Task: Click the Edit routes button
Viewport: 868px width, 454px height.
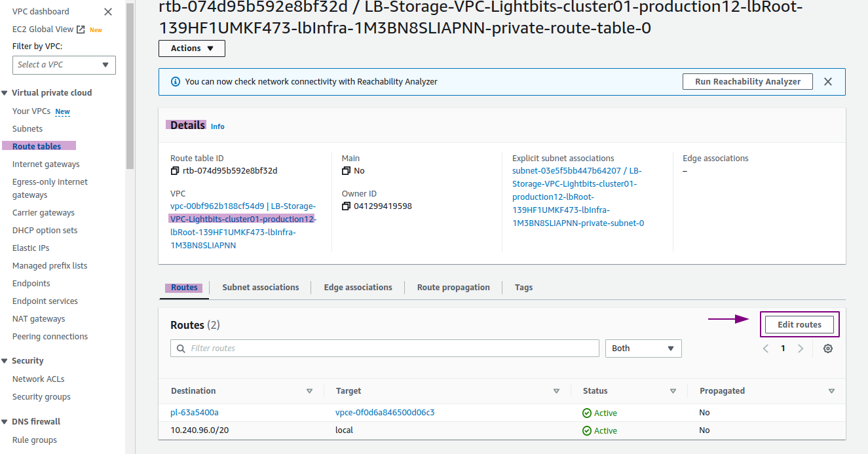Action: (x=799, y=325)
